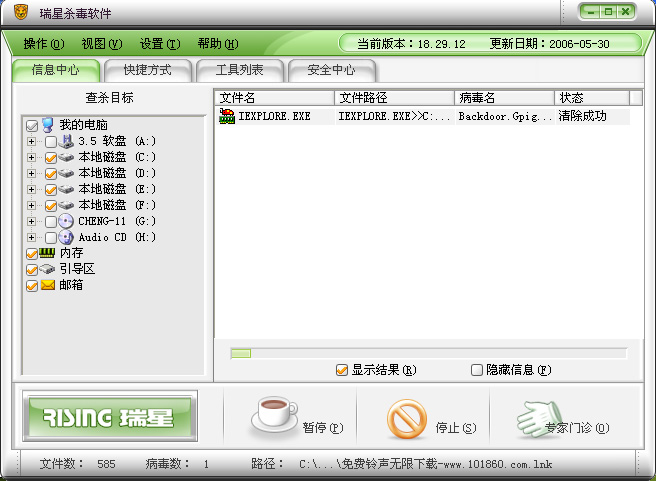This screenshot has height=481, width=656.
Task: Click the boot sector (引导区) drive icon
Action: point(47,269)
